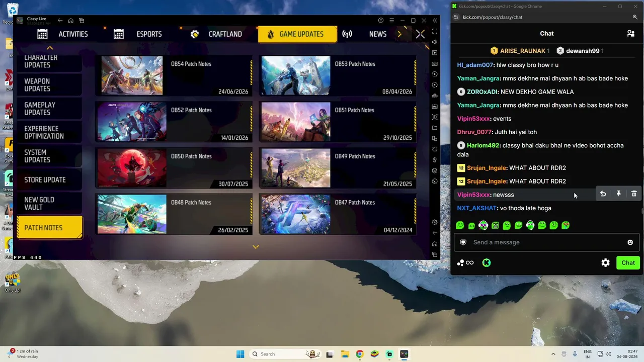Open the emulator hamburger menu
644x362 pixels.
[391, 21]
